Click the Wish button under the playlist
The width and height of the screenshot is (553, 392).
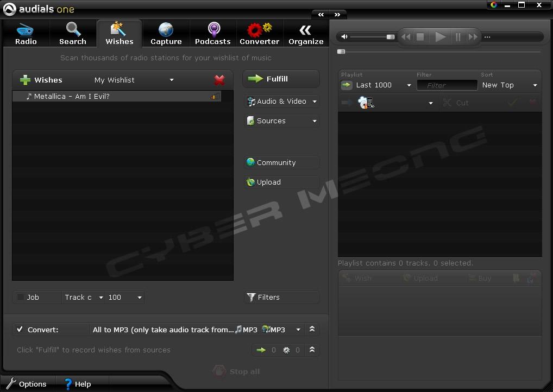tap(357, 278)
